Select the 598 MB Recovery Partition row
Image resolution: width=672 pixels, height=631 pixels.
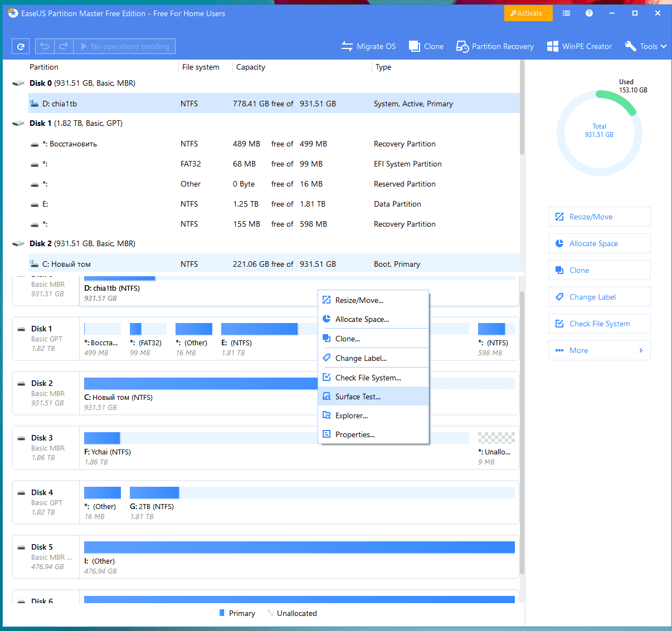(x=274, y=224)
